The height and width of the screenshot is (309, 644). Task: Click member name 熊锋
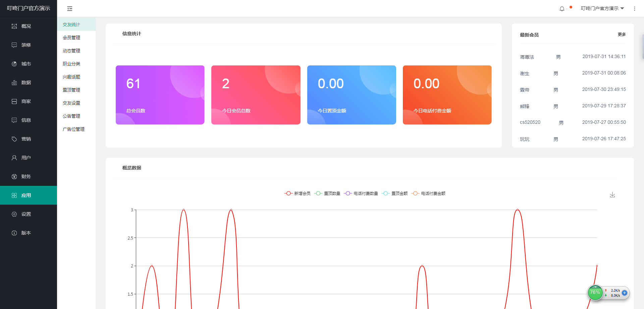(525, 106)
